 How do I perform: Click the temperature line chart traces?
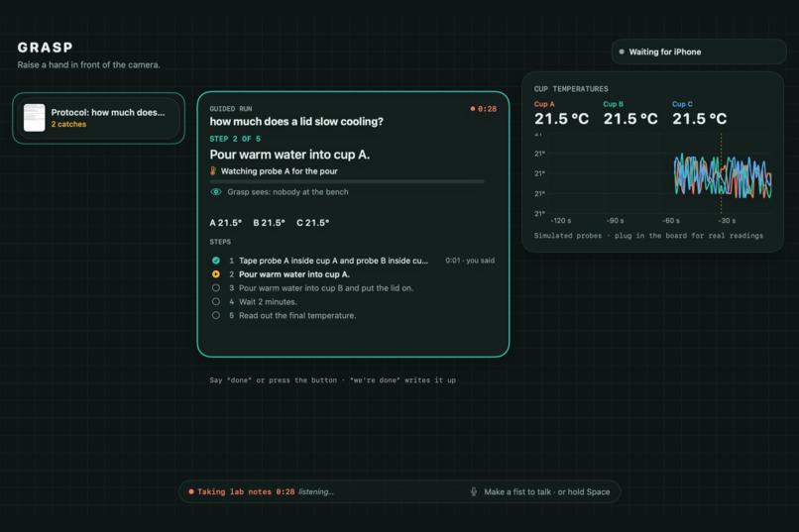click(x=723, y=176)
